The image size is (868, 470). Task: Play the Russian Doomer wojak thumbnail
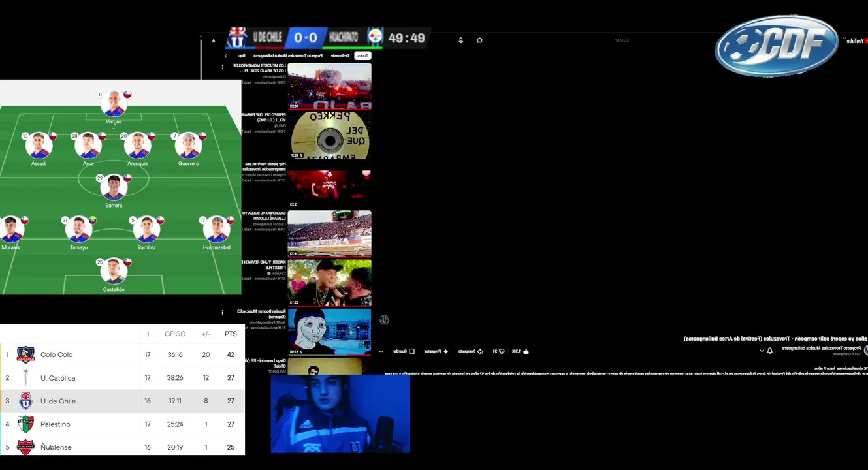[x=330, y=332]
